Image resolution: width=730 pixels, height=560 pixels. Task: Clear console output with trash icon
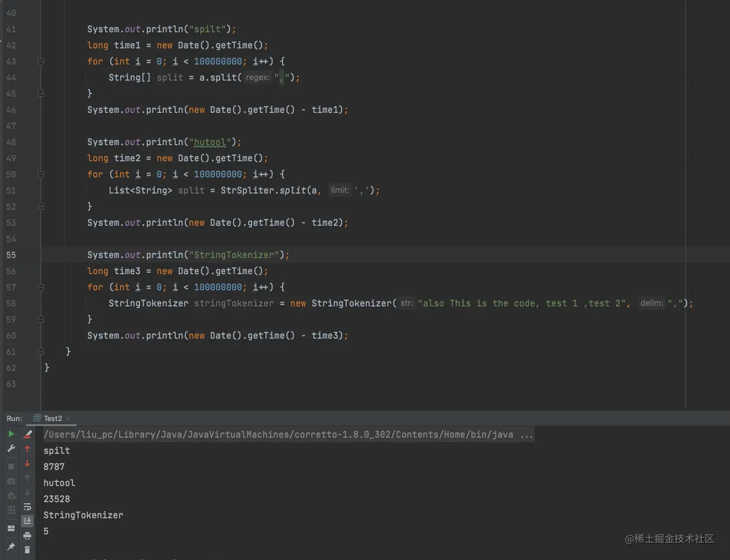pos(27,550)
